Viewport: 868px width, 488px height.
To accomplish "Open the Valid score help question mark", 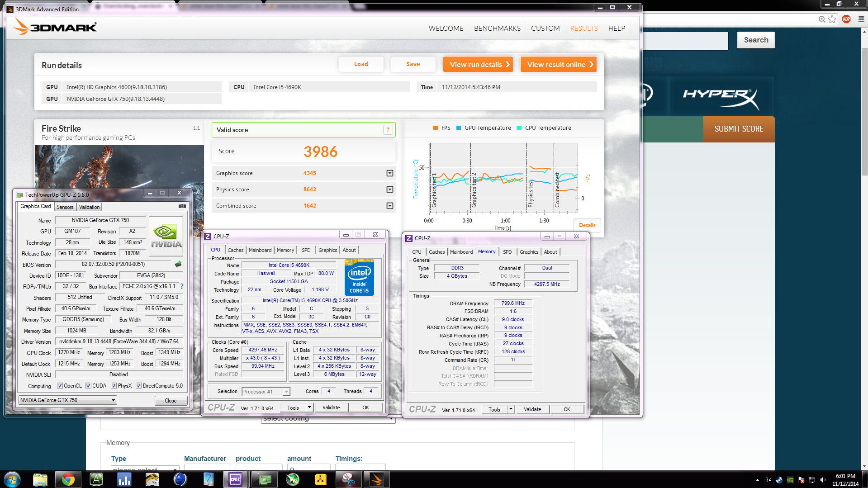I will coord(388,130).
